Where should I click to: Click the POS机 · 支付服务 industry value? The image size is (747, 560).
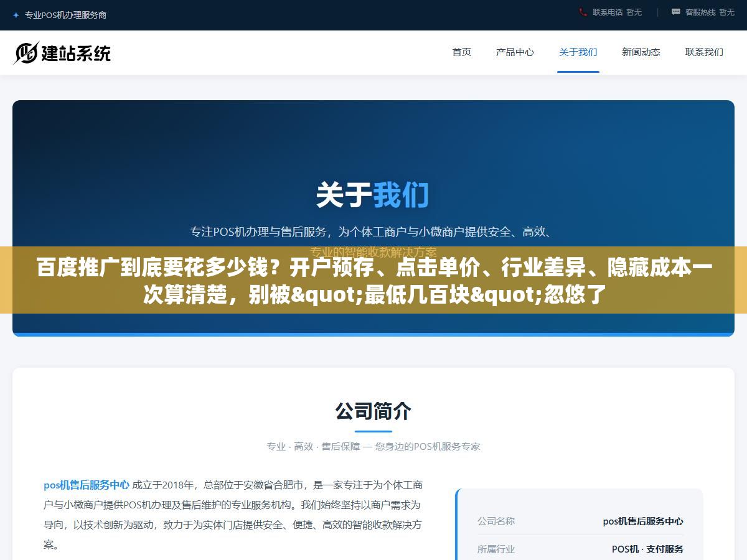pos(647,549)
